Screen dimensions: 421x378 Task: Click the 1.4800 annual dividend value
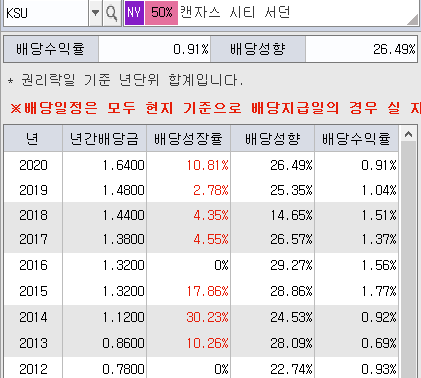tap(123, 190)
